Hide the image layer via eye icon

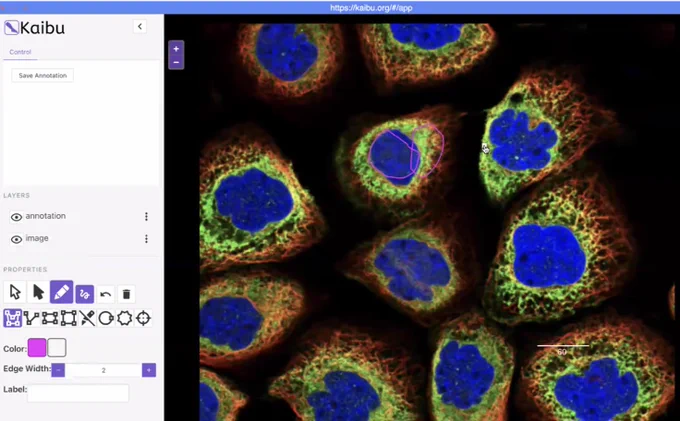[16, 239]
